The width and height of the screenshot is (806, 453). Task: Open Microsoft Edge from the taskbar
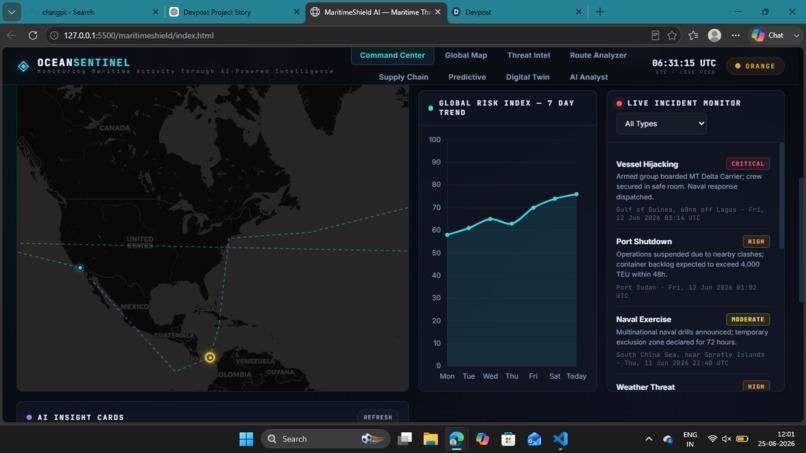tap(456, 439)
